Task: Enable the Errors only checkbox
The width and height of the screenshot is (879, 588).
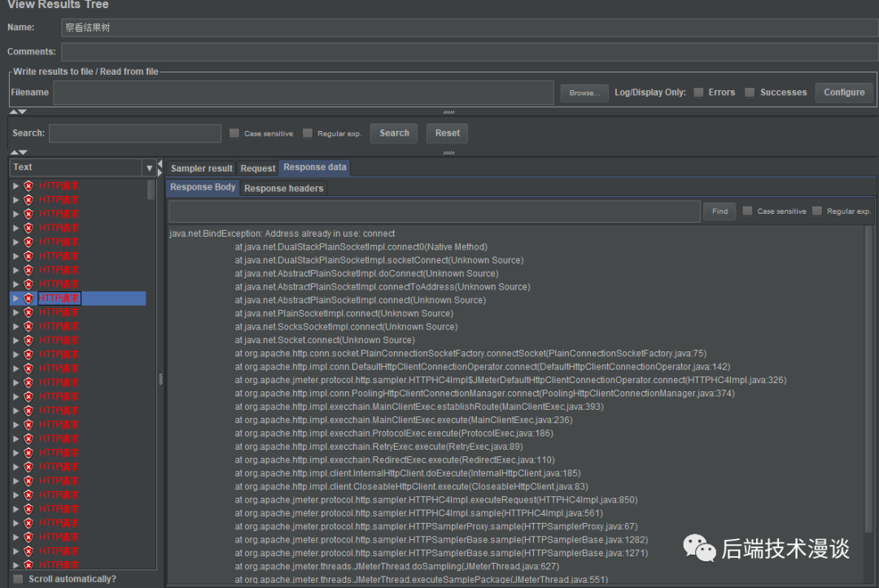Action: click(698, 93)
